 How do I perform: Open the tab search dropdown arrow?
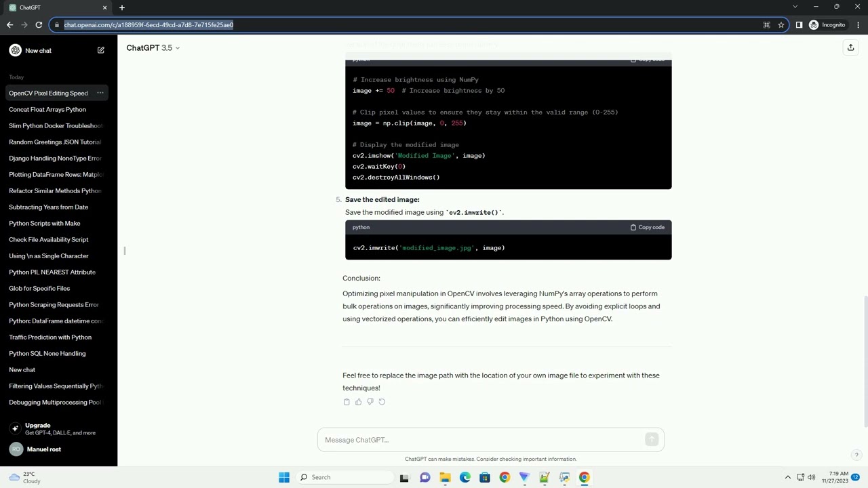(795, 7)
